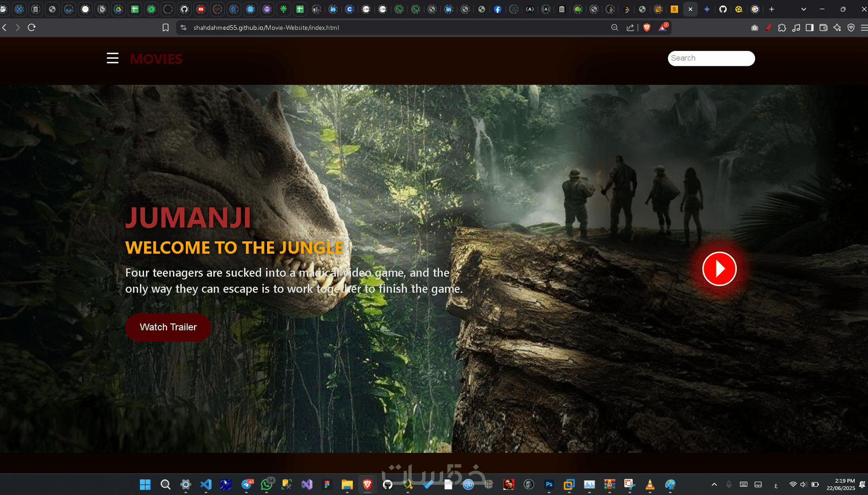868x495 pixels.
Task: Open the volume control in tray
Action: click(x=804, y=484)
